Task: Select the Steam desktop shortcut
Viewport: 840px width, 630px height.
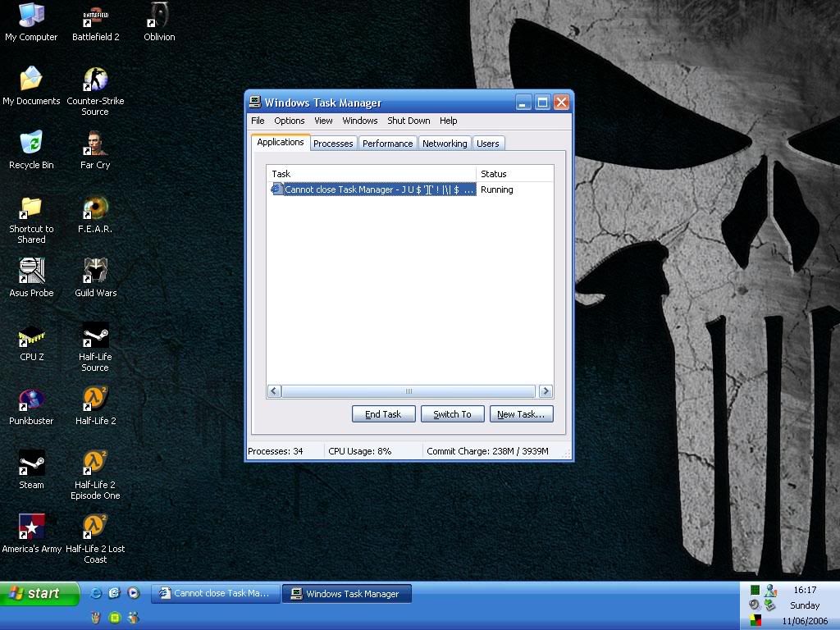Action: point(31,470)
